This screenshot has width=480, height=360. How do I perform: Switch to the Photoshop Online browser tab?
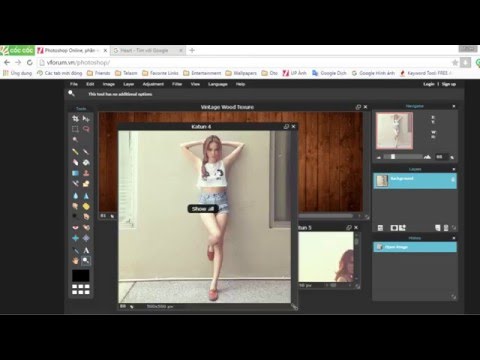pyautogui.click(x=73, y=50)
